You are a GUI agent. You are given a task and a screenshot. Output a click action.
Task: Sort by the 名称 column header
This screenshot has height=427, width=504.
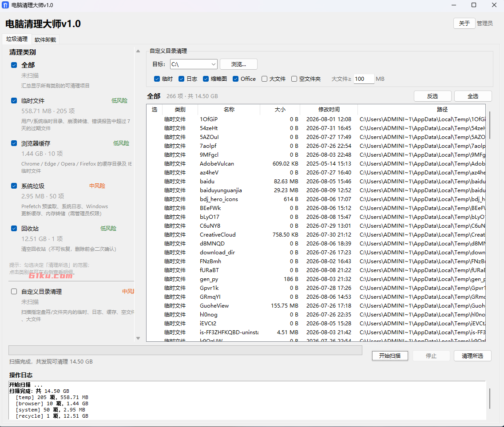tap(229, 110)
